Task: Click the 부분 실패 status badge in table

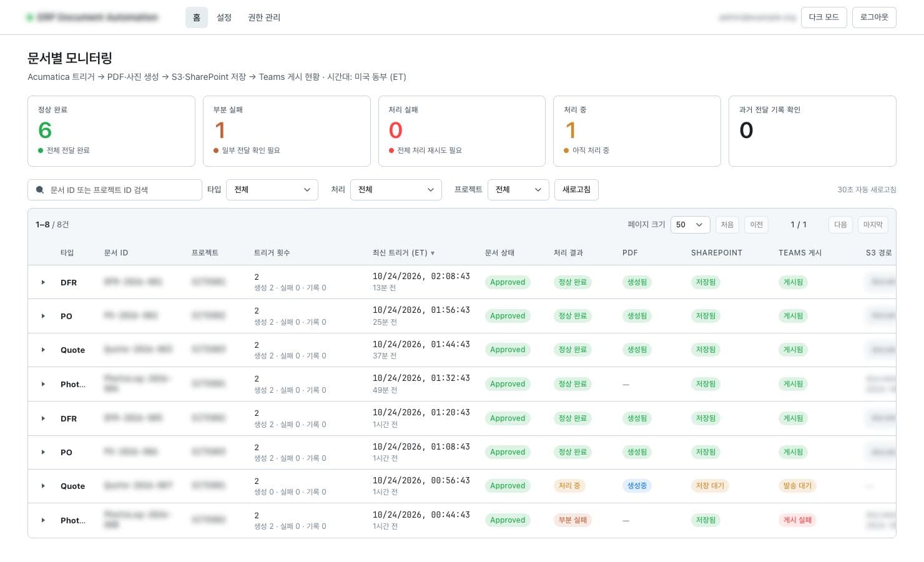Action: pos(573,520)
